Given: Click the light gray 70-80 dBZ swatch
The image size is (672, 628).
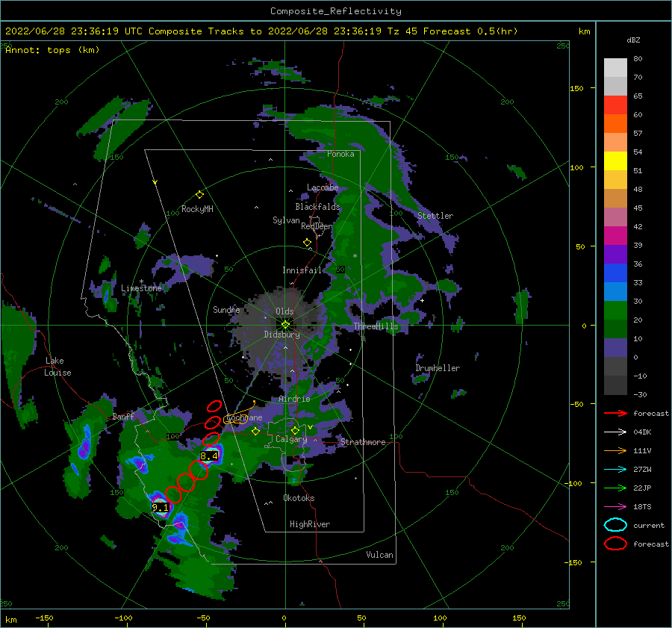Looking at the screenshot, I should click(x=615, y=68).
